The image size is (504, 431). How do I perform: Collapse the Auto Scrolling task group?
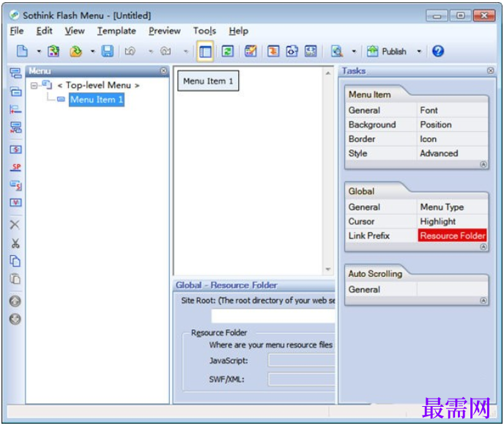(x=483, y=301)
